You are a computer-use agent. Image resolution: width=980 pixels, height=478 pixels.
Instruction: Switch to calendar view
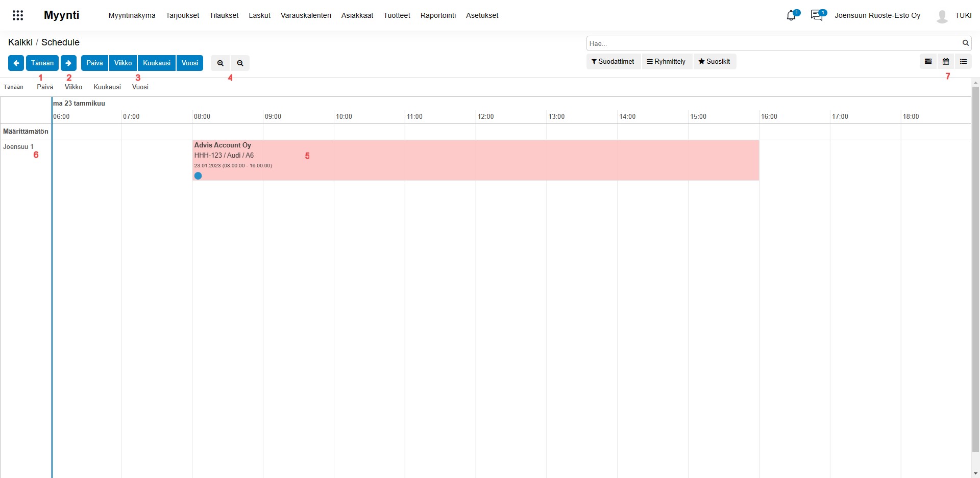coord(946,62)
